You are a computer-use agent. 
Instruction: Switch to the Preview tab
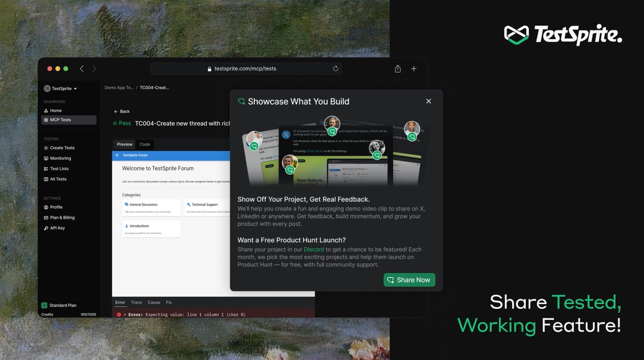(125, 144)
